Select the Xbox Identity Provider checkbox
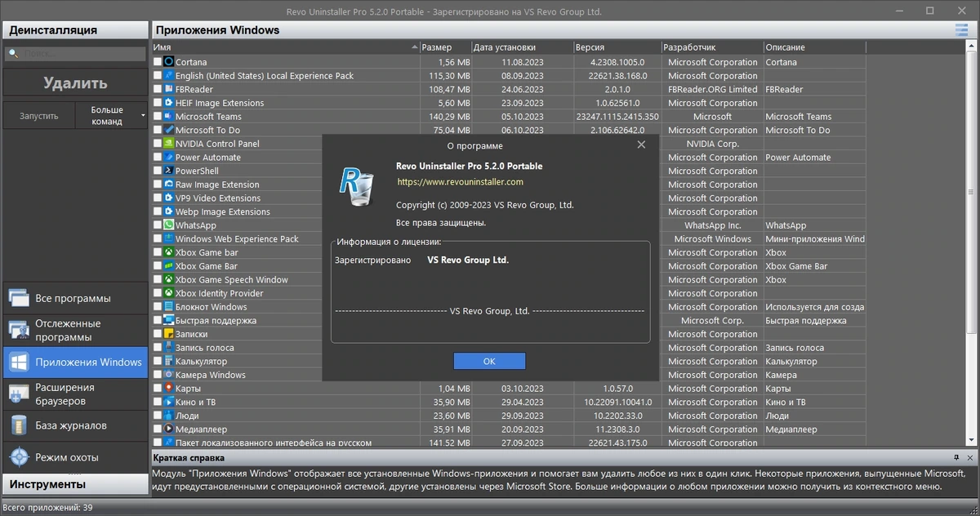The image size is (980, 516). 158,293
